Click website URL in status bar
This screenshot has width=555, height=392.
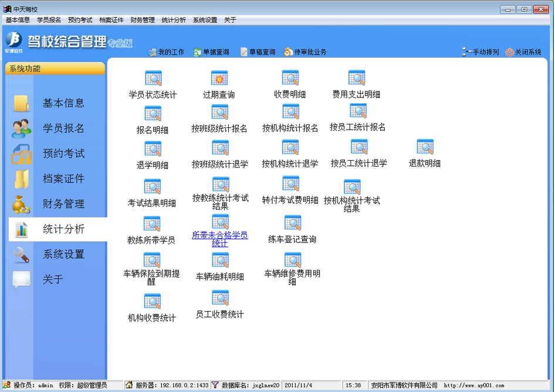(474, 386)
